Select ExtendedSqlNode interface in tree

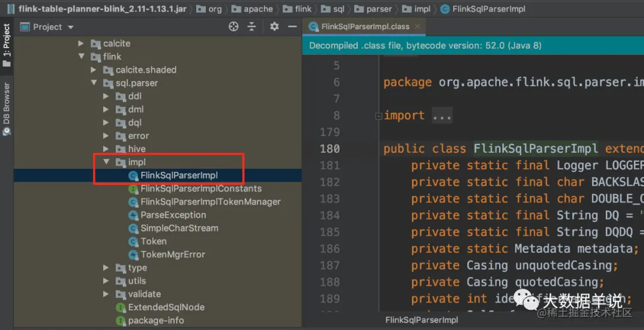[166, 307]
